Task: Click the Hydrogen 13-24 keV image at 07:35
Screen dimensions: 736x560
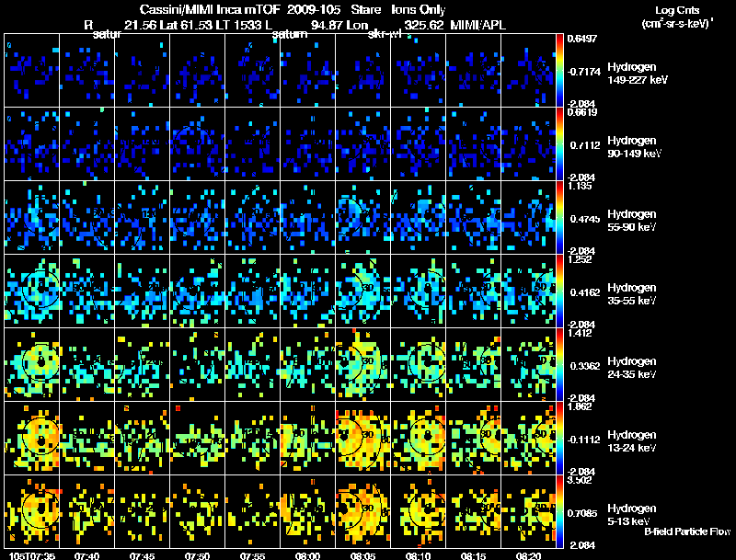Action: coord(32,438)
